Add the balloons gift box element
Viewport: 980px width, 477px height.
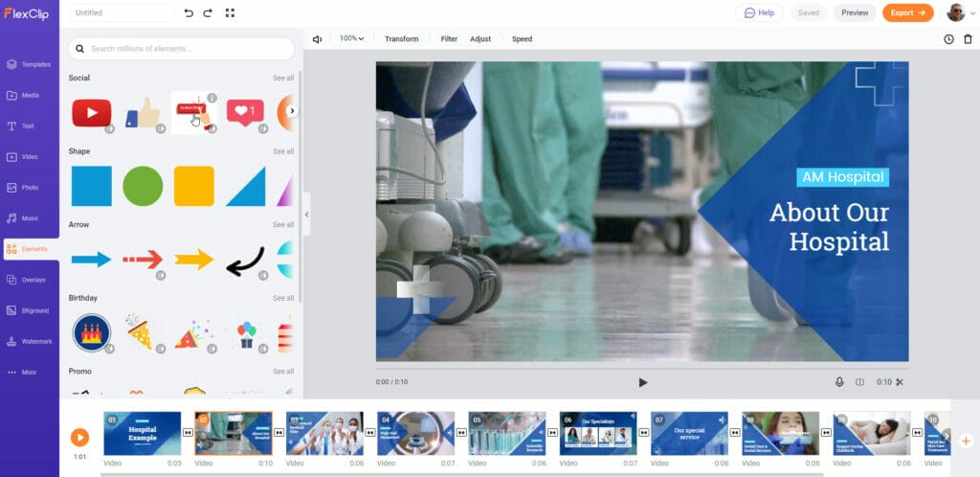(246, 334)
